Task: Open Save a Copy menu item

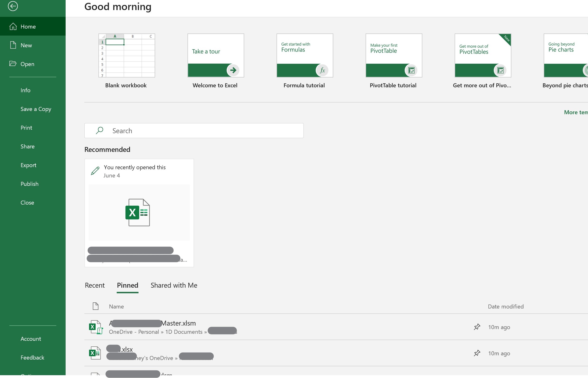Action: click(x=36, y=109)
